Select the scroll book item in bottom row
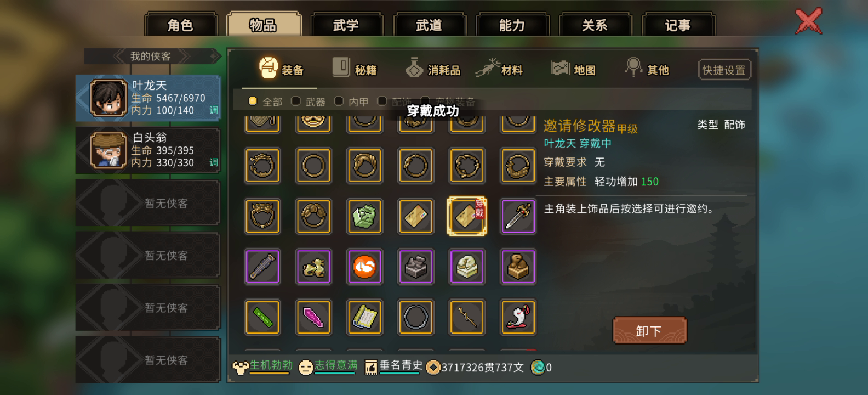The image size is (868, 395). coord(364,317)
